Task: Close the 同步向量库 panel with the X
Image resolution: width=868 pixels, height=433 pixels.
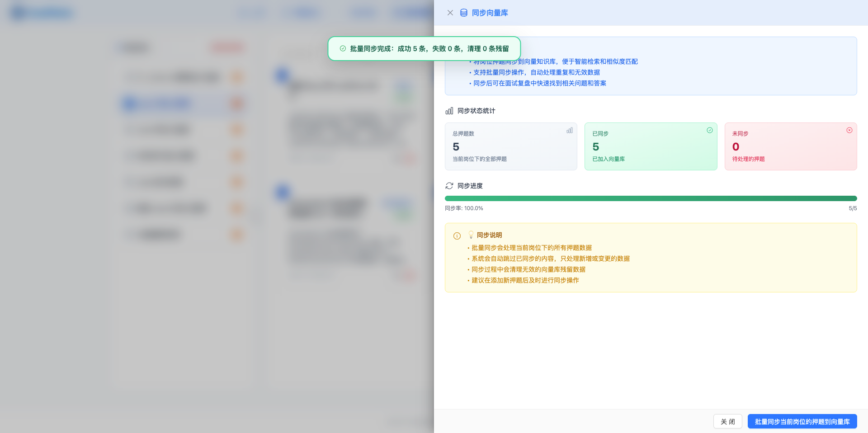Action: [x=450, y=13]
